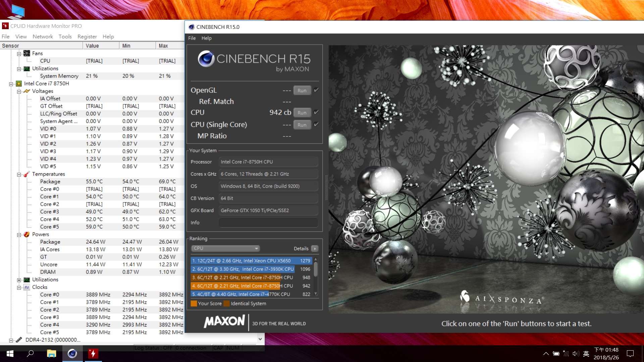Run the CPU benchmark

coord(302,113)
